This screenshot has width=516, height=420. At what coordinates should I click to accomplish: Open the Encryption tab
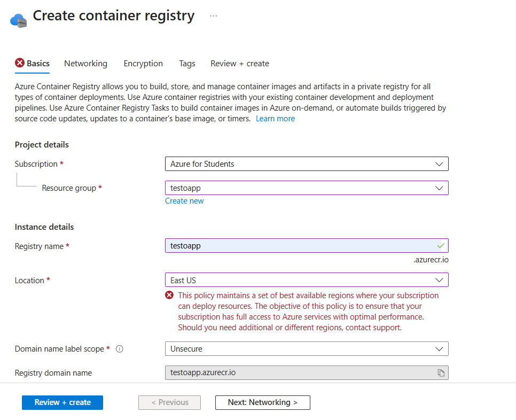pyautogui.click(x=143, y=64)
